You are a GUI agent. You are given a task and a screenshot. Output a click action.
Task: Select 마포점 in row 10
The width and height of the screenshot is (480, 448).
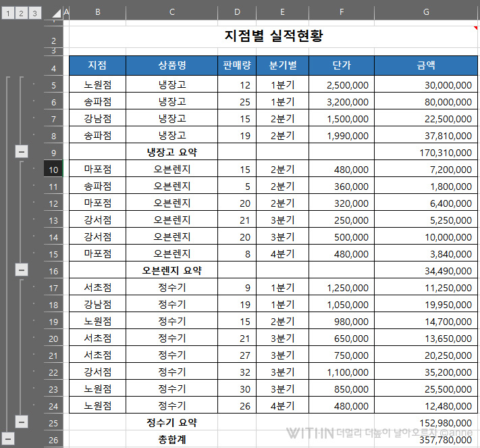pos(98,169)
